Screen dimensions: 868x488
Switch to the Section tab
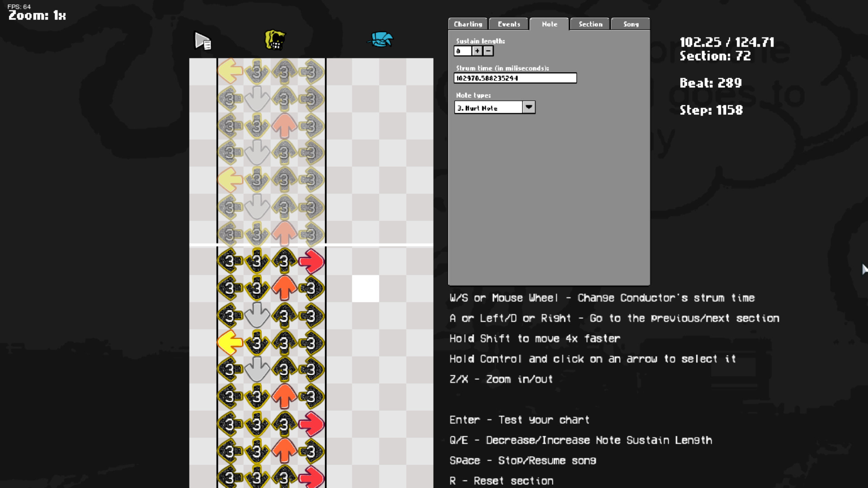coord(590,24)
